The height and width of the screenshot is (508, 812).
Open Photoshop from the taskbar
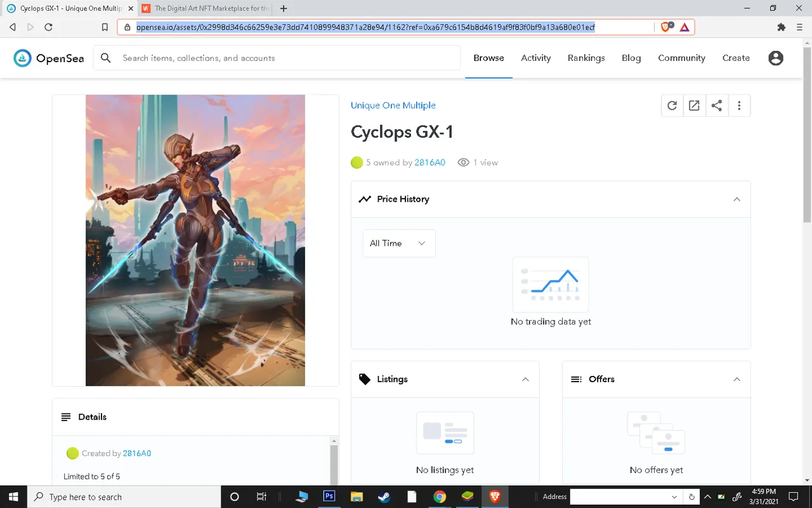tap(329, 497)
